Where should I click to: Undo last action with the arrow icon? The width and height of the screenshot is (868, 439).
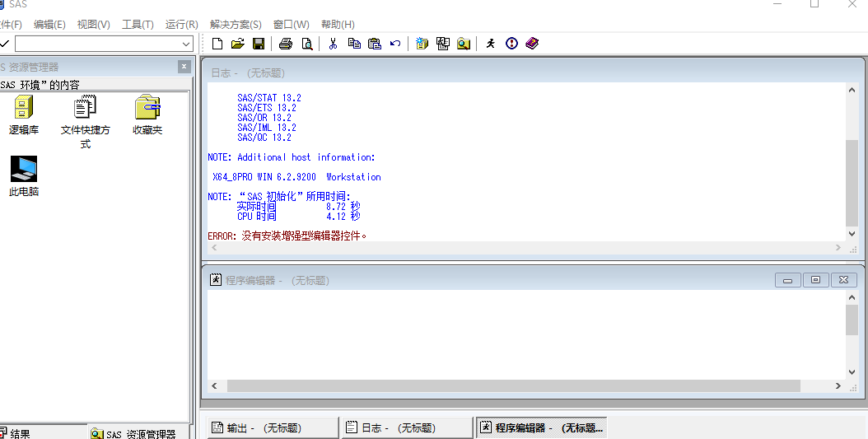click(395, 43)
